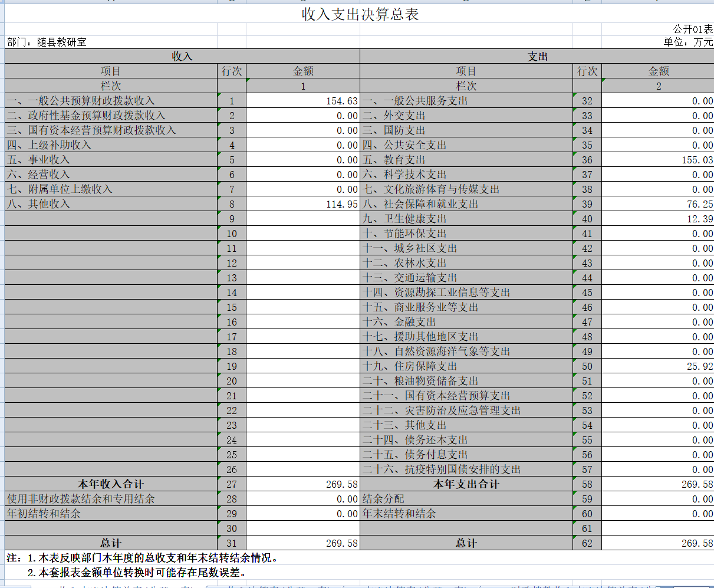Click the 公开01表 label cell
Image resolution: width=714 pixels, height=588 pixels.
point(658,29)
